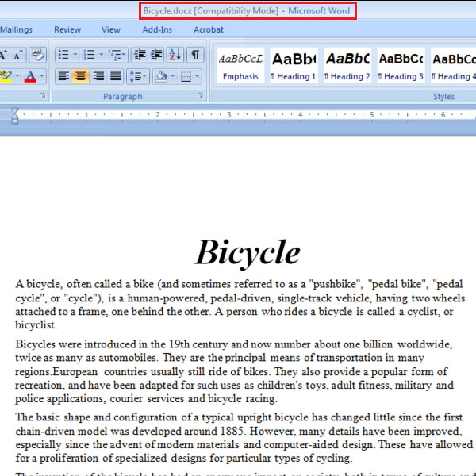Open the Mailings tab
Screen dimensions: 476x476
pos(16,29)
